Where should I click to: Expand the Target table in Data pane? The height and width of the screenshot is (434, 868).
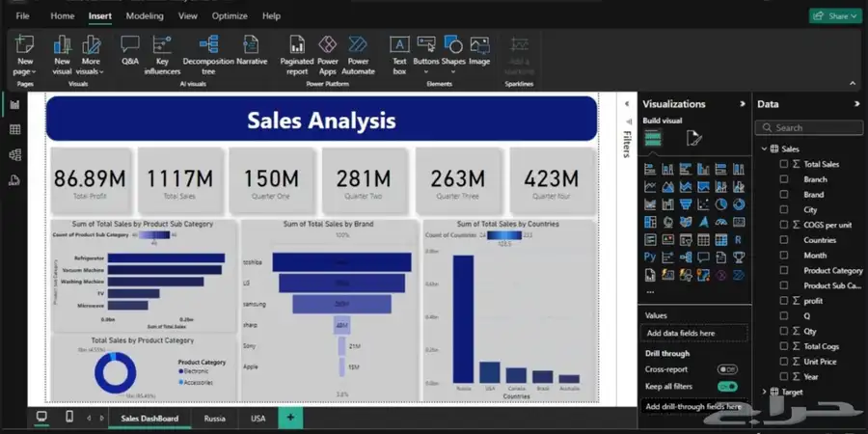(765, 392)
